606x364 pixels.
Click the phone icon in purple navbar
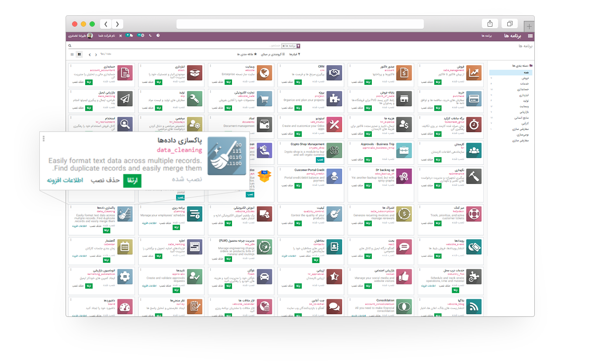tap(150, 35)
